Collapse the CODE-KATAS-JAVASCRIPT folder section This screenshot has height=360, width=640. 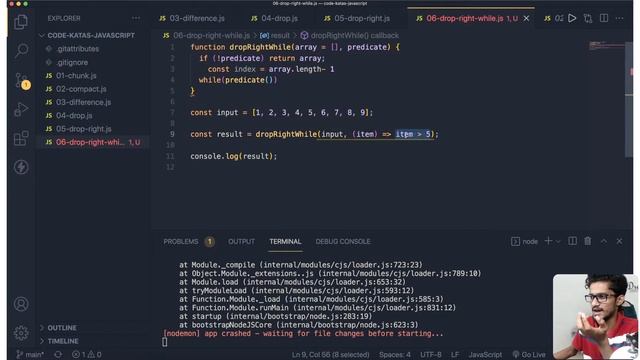91,36
